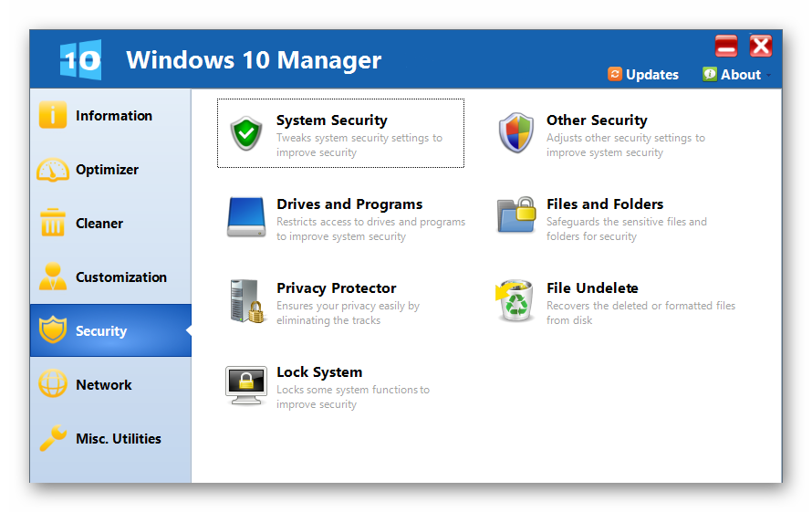Viewport: 812px width, 512px height.
Task: Click the Updates button text
Action: click(x=652, y=75)
